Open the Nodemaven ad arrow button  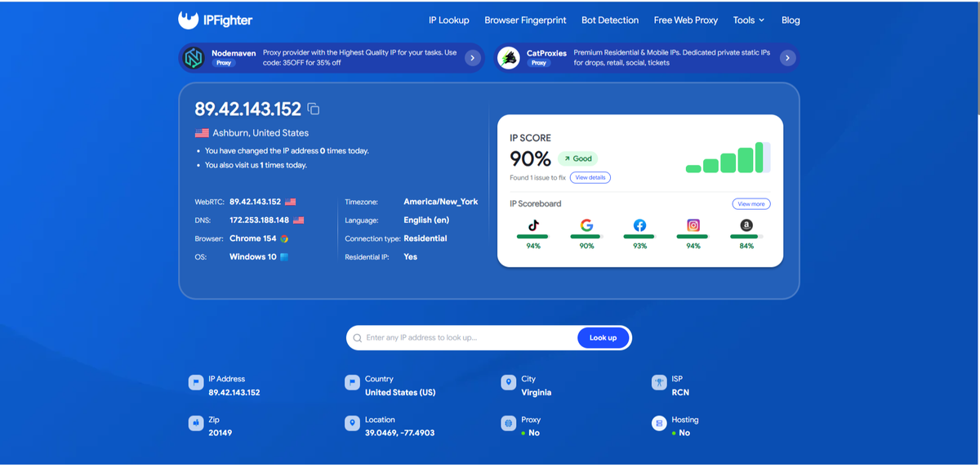coord(472,58)
